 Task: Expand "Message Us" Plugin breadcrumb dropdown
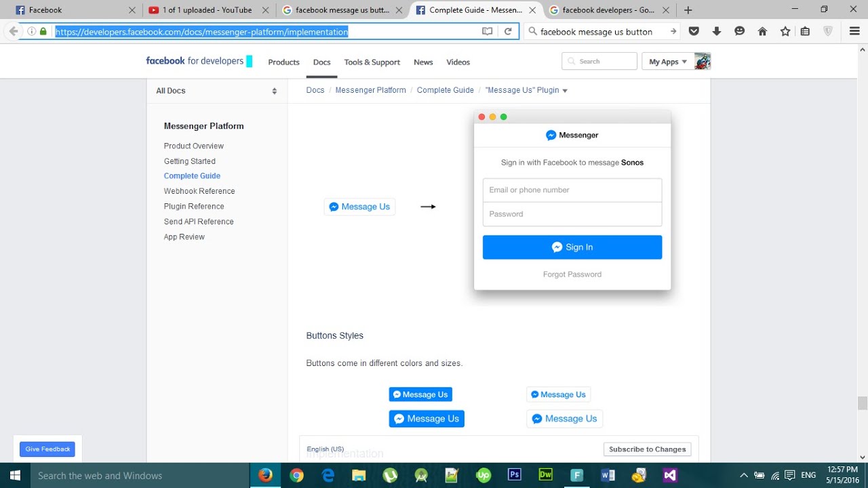coord(565,91)
